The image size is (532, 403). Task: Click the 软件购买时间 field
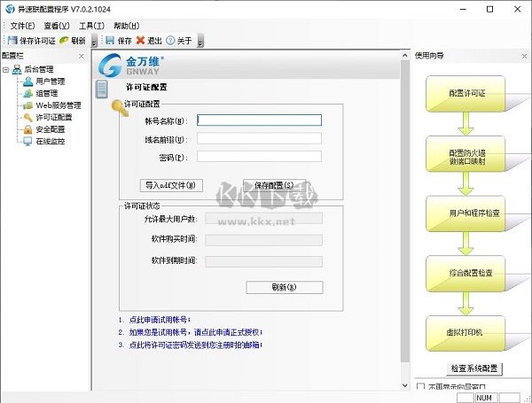click(x=263, y=240)
